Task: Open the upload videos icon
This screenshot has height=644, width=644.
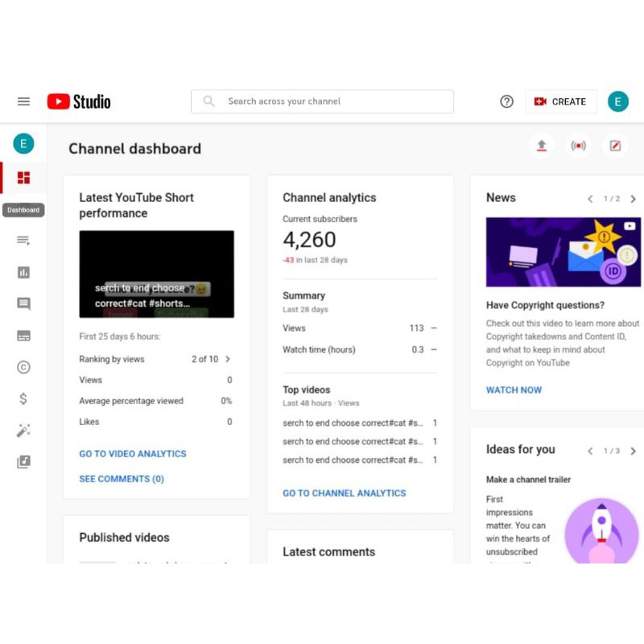Action: tap(542, 146)
